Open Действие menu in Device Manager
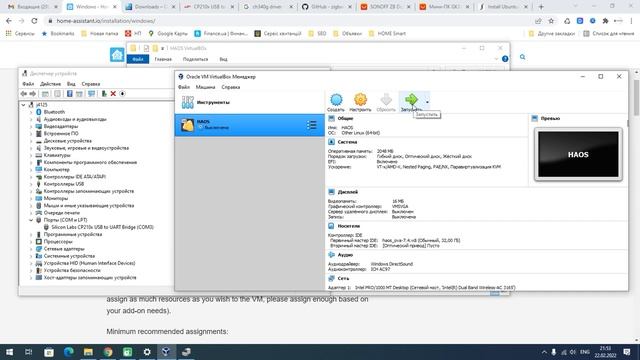The image size is (640, 360). [x=50, y=84]
